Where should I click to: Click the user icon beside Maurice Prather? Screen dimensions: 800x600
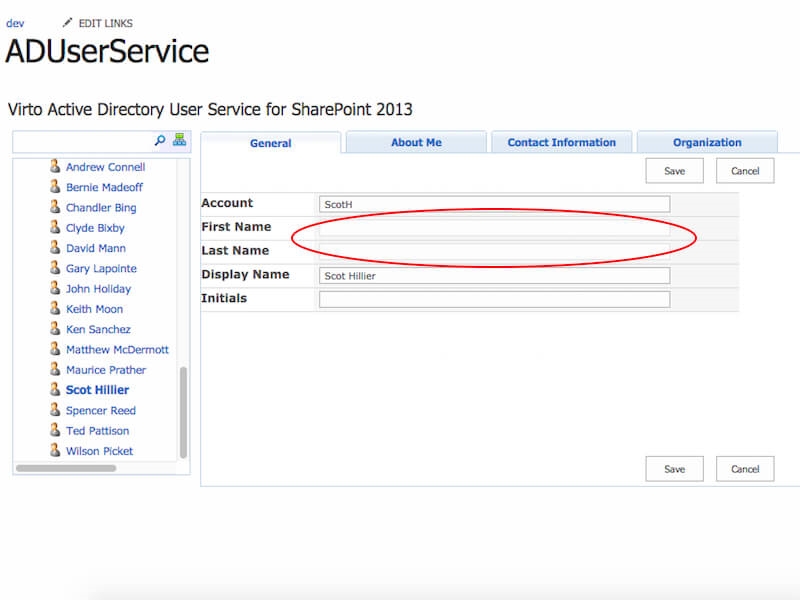(55, 369)
